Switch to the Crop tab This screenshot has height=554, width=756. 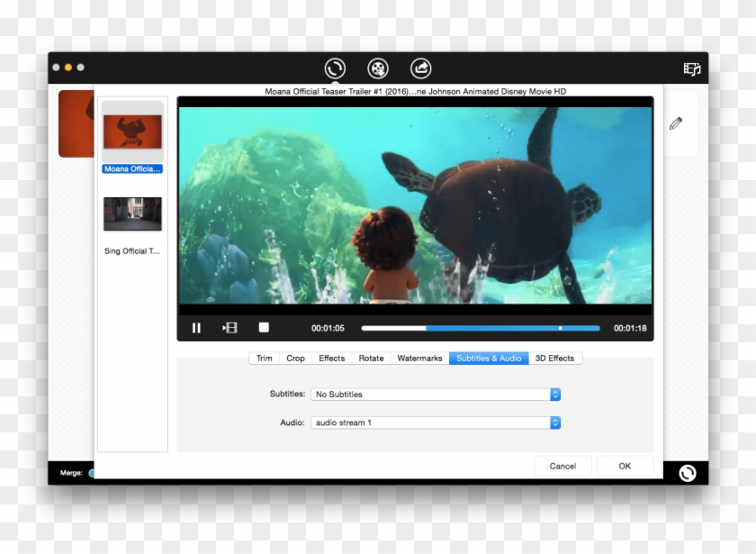(x=295, y=359)
